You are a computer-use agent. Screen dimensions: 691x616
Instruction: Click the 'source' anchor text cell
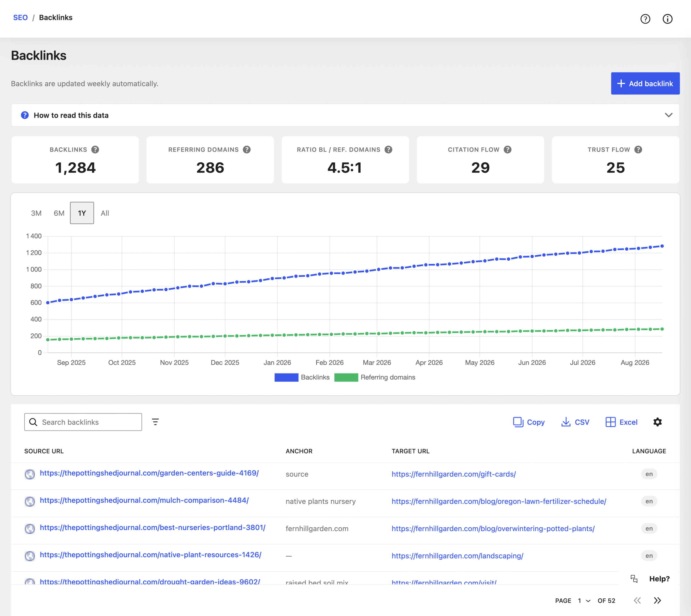(297, 474)
